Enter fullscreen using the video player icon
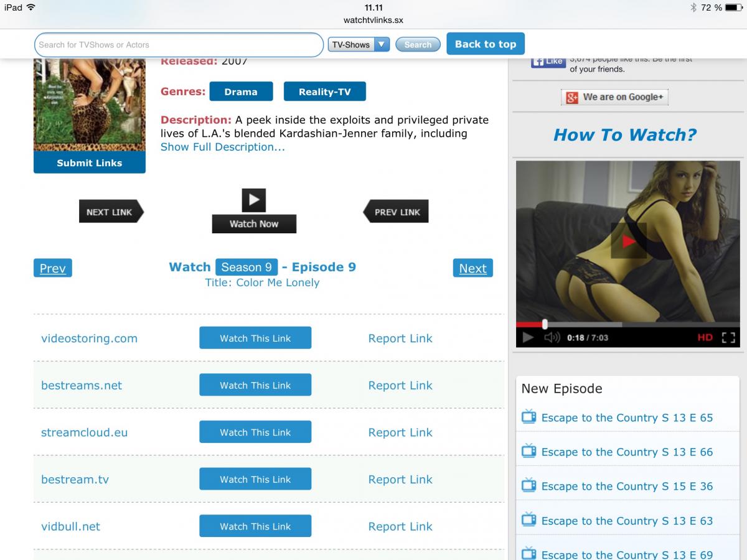747x560 pixels. click(728, 338)
